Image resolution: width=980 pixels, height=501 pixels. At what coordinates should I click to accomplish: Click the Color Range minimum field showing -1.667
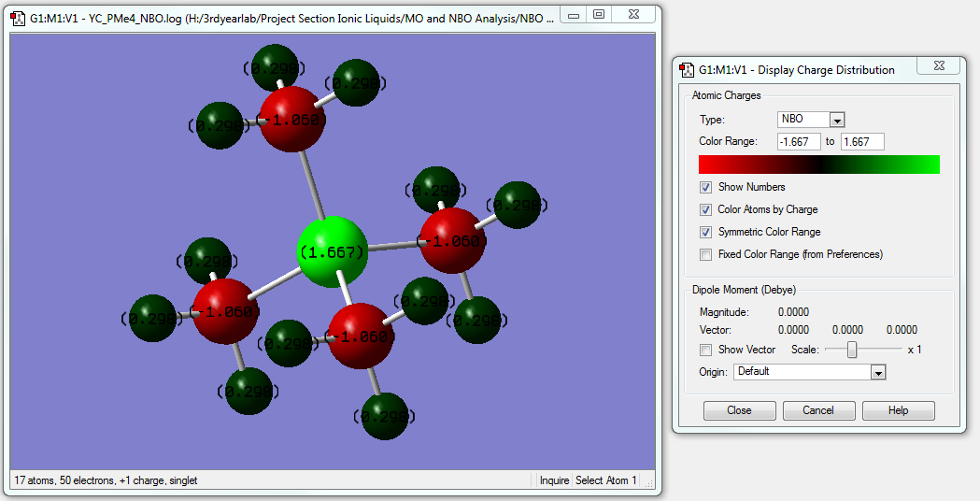[x=798, y=142]
